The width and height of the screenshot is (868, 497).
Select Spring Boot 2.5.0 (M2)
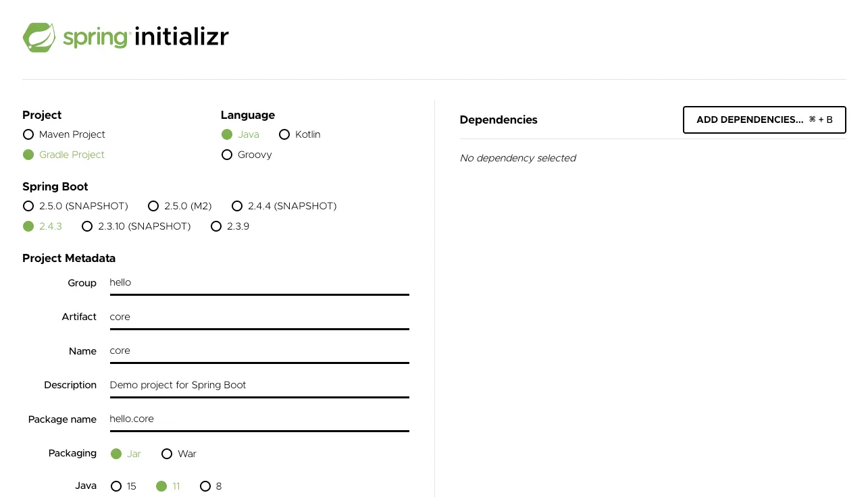[153, 206]
